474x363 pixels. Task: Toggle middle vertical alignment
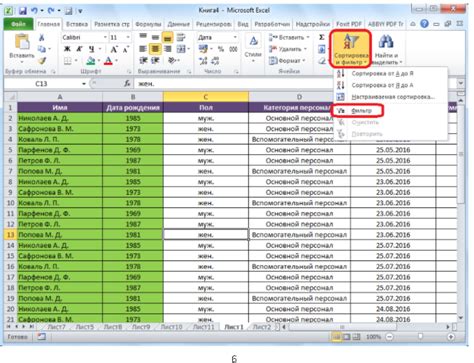click(155, 37)
